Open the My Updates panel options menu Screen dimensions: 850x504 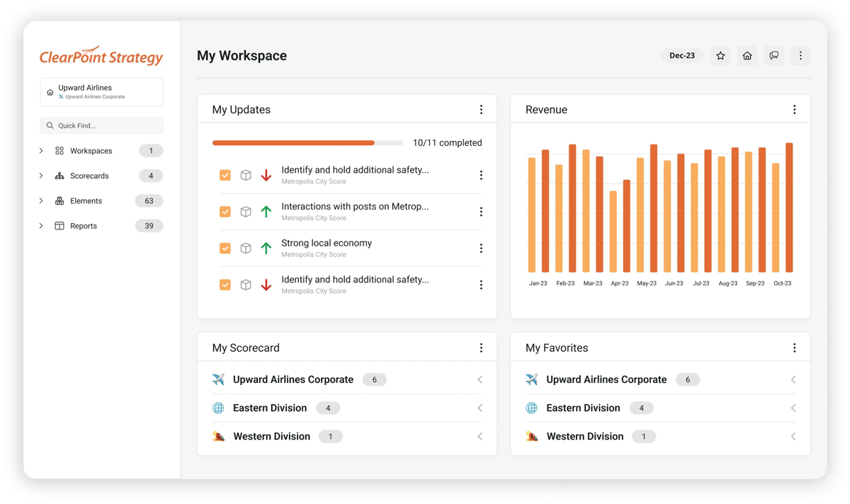[481, 110]
